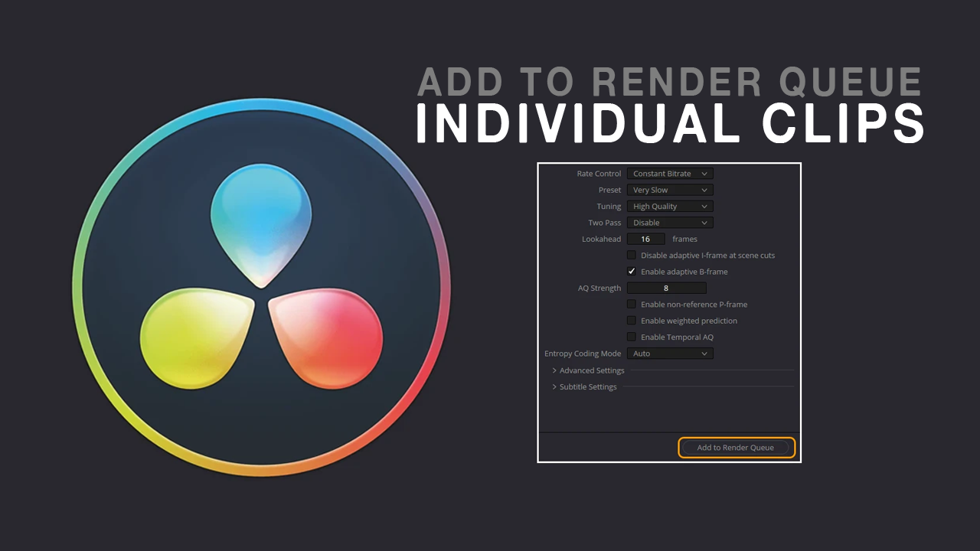Viewport: 980px width, 551px height.
Task: Check Enable Temporal AQ
Action: tap(632, 337)
